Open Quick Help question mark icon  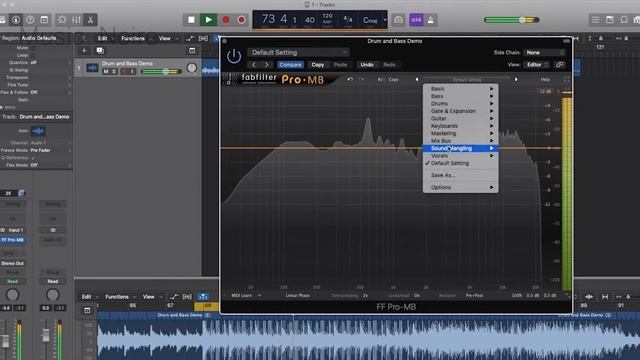point(30,20)
